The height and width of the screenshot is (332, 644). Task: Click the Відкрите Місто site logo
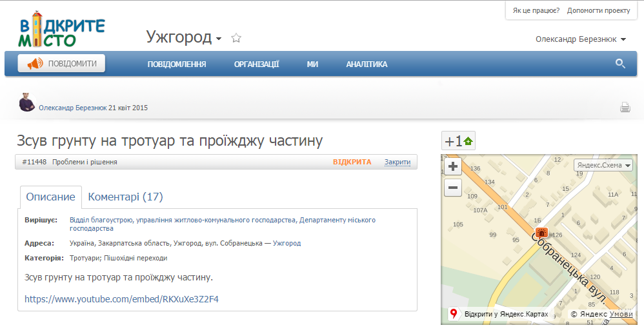click(x=61, y=30)
